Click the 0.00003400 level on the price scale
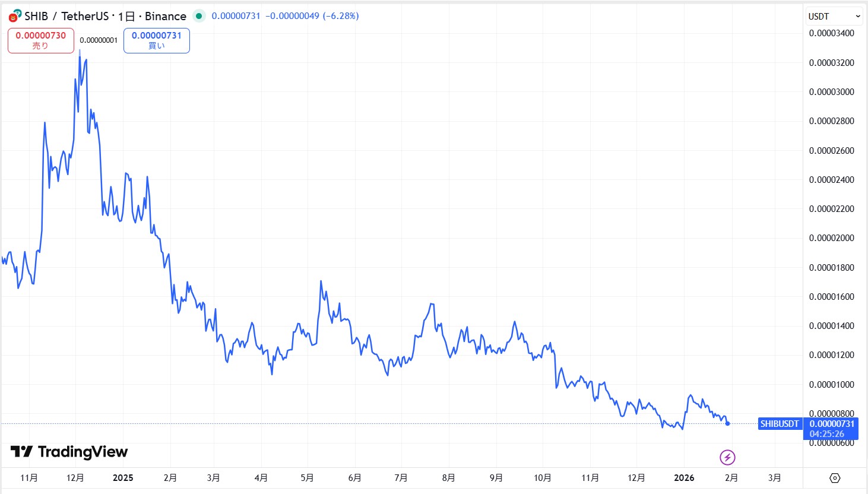 click(x=831, y=33)
